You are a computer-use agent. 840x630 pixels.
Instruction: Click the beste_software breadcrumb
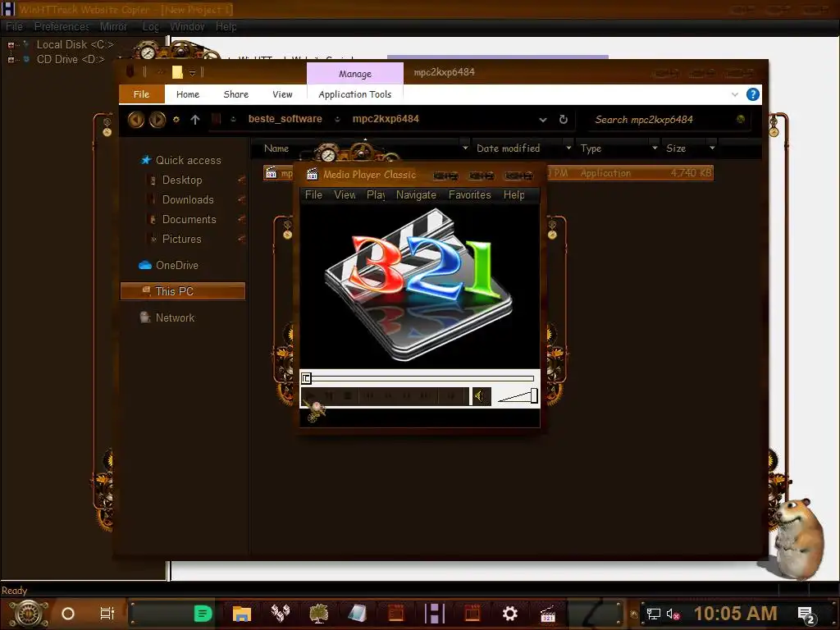pos(285,119)
